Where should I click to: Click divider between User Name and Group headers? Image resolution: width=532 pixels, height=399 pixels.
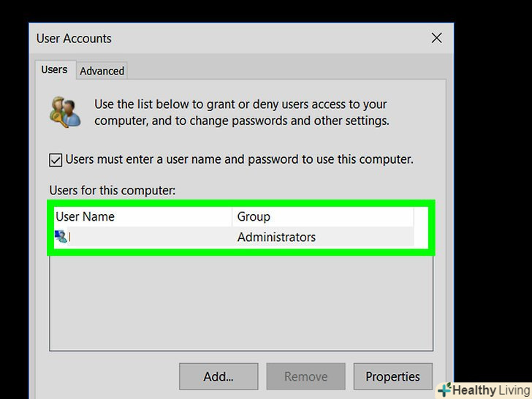232,217
